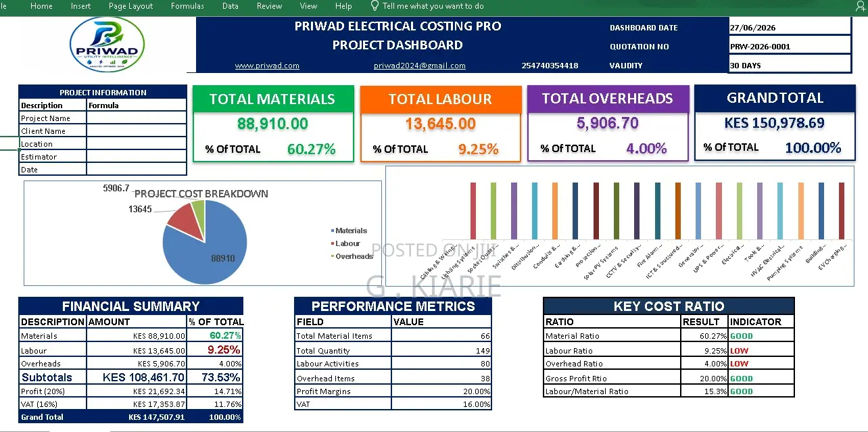Click the PERFORMANCE METRICS header
Image resolution: width=868 pixels, height=432 pixels.
tap(393, 306)
